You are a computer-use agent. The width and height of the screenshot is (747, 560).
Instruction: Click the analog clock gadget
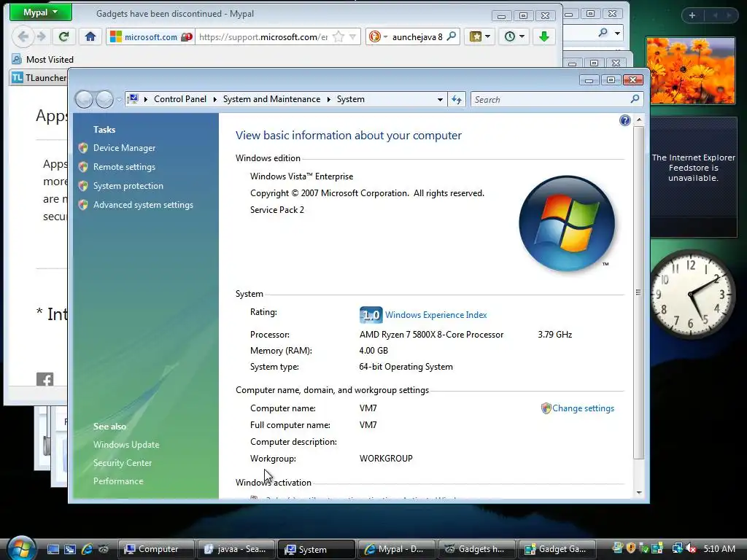click(x=692, y=295)
